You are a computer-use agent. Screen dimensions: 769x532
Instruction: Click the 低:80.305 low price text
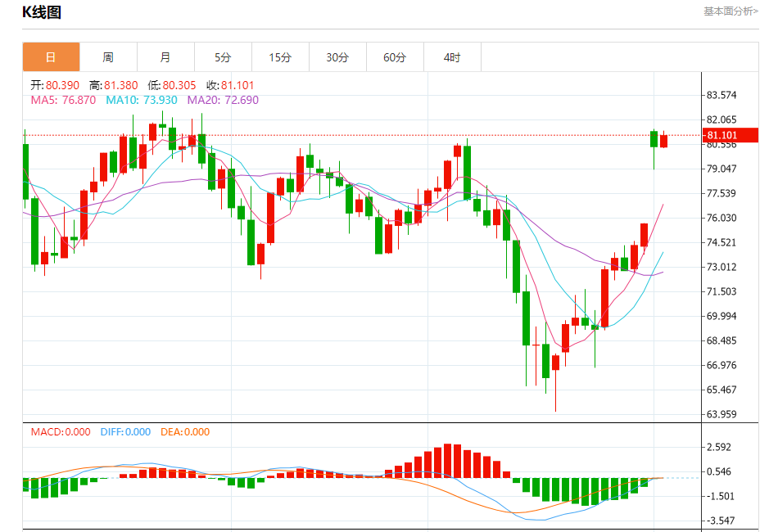tap(172, 85)
